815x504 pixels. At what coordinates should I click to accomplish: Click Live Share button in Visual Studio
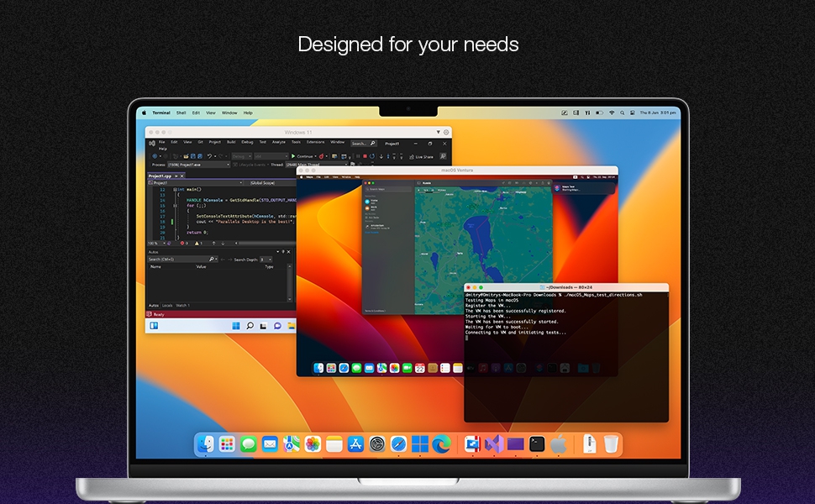pos(422,156)
